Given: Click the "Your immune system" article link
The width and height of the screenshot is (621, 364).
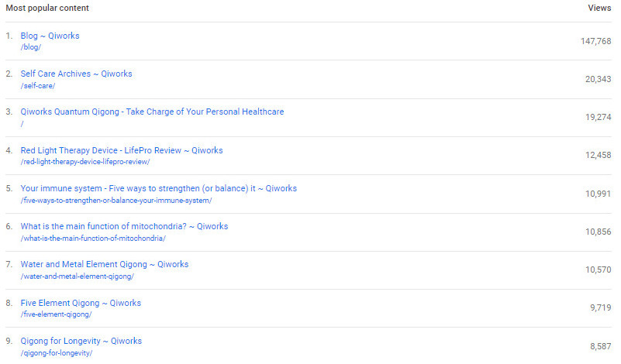Looking at the screenshot, I should [158, 188].
